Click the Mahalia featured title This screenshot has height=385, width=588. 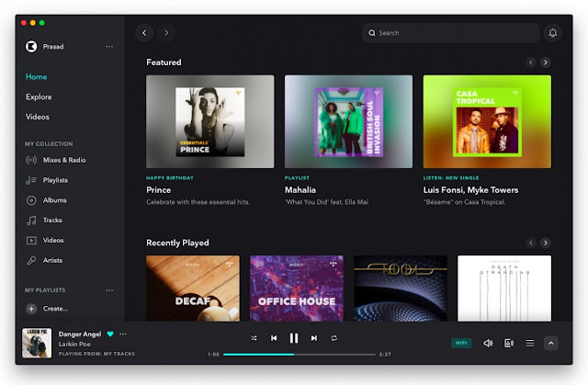[300, 190]
